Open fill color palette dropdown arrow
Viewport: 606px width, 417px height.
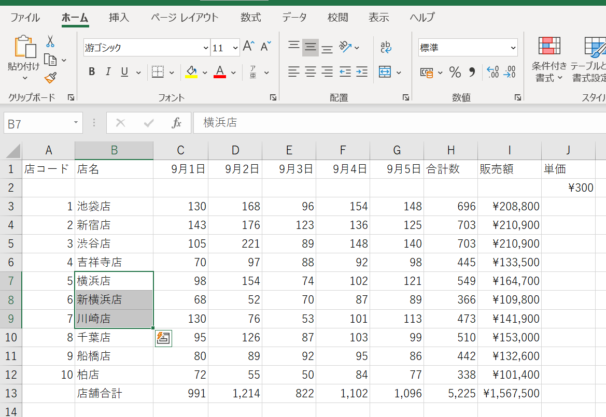point(205,72)
